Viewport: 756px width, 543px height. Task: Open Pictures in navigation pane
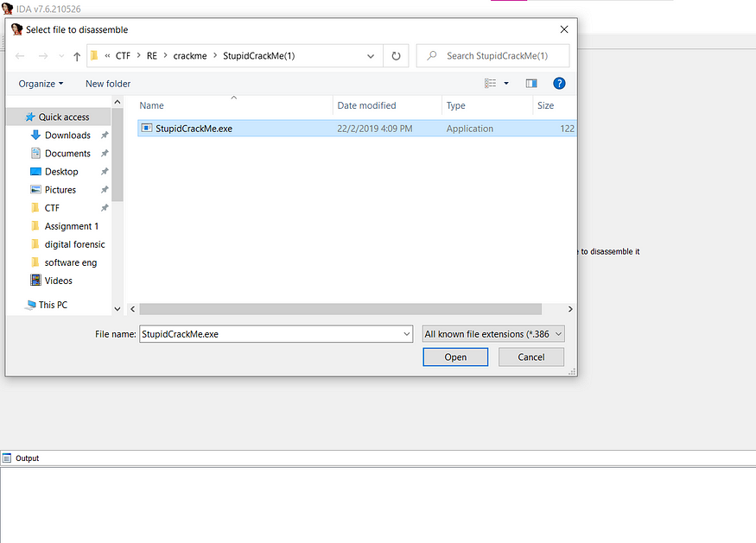tap(60, 190)
